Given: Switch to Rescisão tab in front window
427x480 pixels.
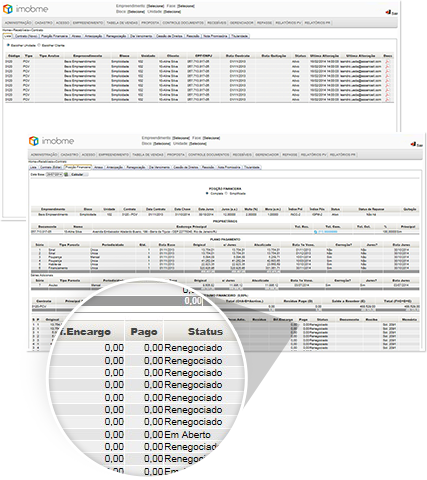Looking at the screenshot, I should pyautogui.click(x=208, y=167).
